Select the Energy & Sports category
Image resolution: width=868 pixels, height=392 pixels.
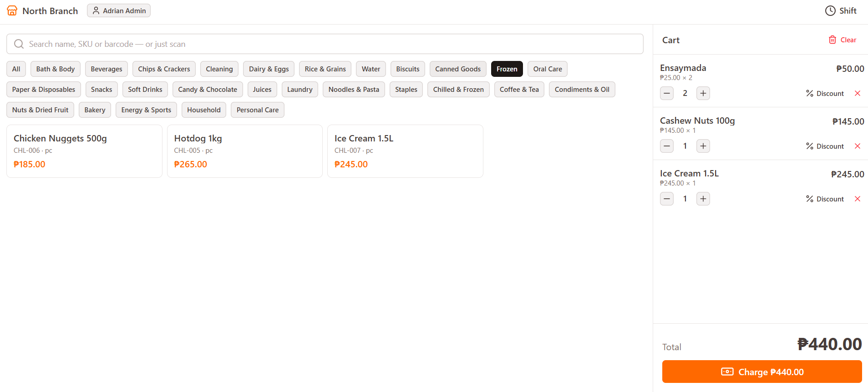146,110
